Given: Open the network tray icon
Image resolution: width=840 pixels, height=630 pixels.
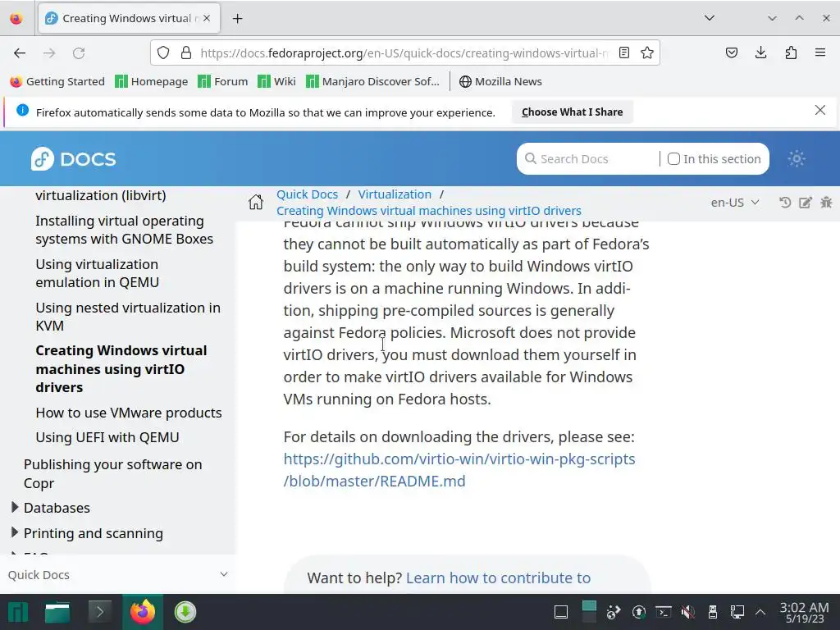Looking at the screenshot, I should coord(737,612).
